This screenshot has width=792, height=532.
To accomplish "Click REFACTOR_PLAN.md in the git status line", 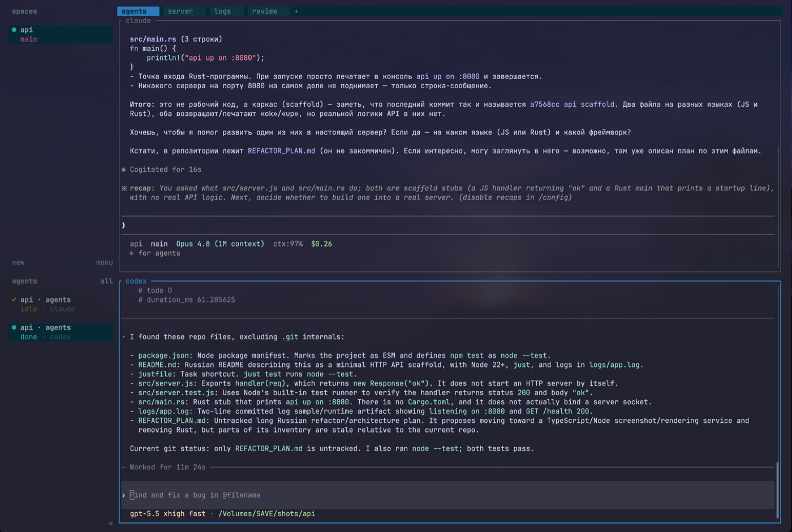I will coord(269,448).
